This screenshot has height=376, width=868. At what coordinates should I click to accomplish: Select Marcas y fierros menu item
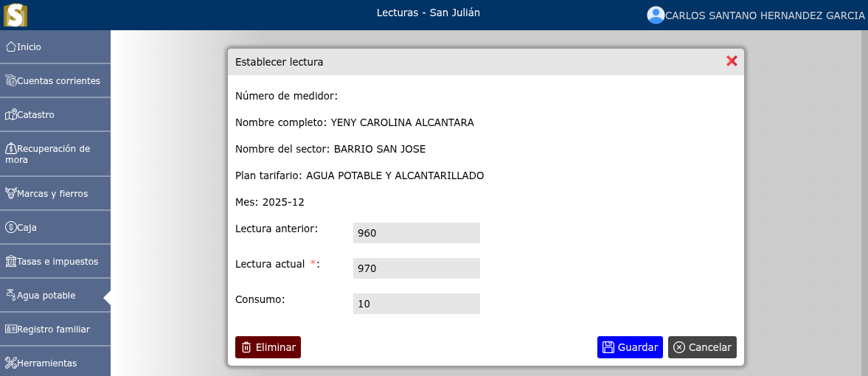point(55,194)
